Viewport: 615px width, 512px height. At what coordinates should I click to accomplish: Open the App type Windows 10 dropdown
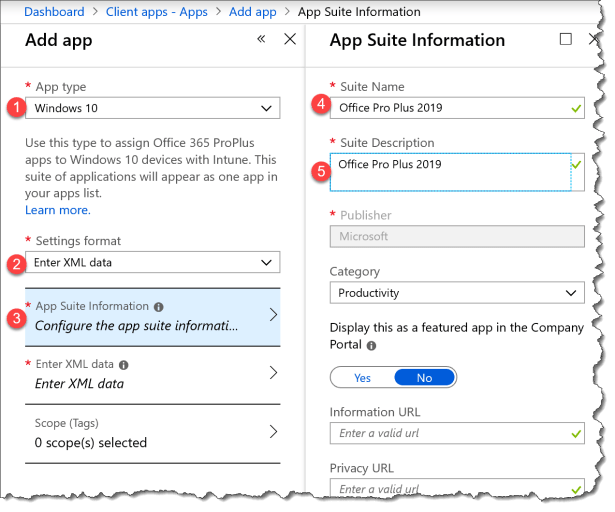pos(153,108)
